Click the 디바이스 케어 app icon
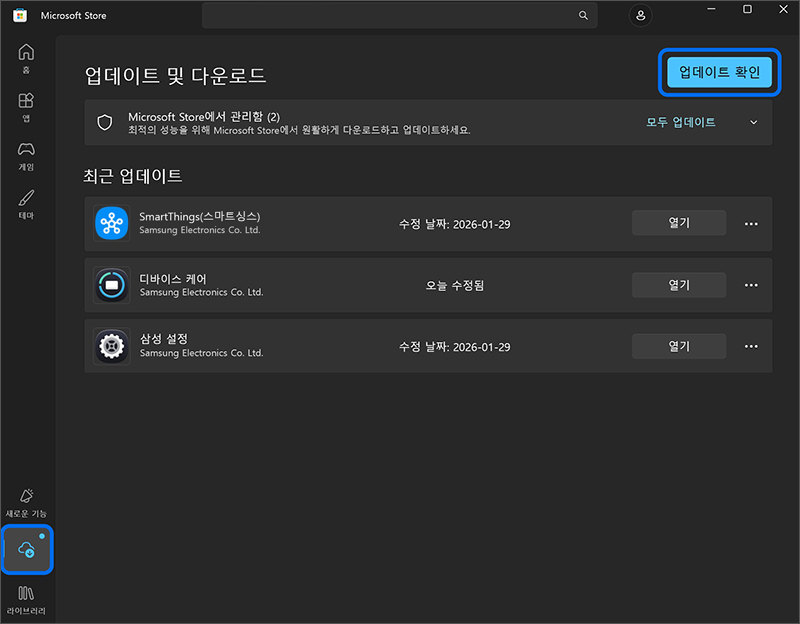The height and width of the screenshot is (624, 800). pos(111,284)
